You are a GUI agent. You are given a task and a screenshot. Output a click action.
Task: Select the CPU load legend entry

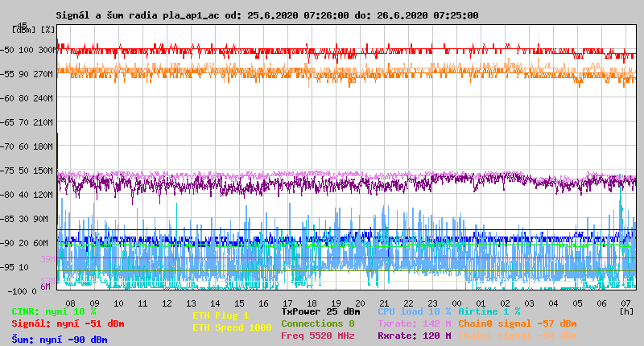tap(415, 311)
